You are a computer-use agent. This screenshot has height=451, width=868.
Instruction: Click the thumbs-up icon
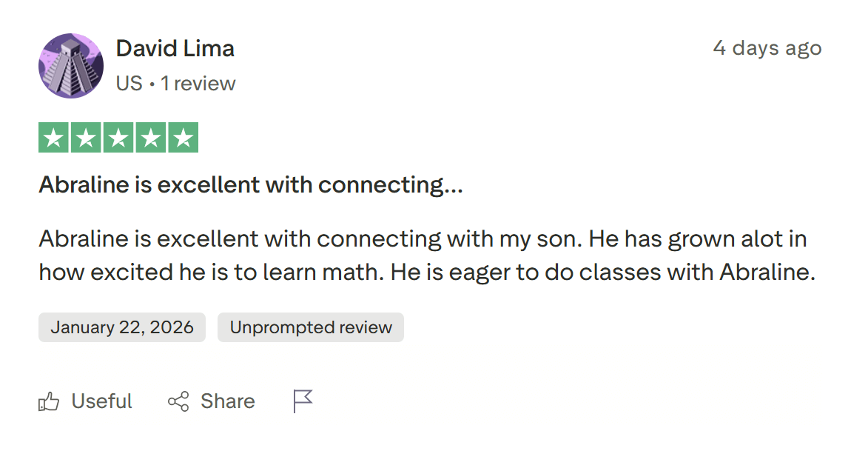tap(49, 402)
